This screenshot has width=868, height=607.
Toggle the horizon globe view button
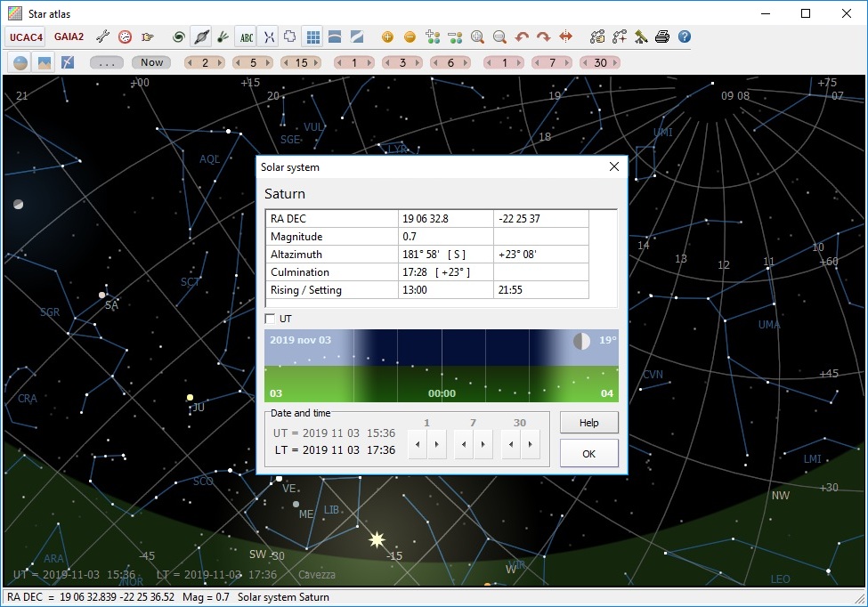tap(20, 62)
